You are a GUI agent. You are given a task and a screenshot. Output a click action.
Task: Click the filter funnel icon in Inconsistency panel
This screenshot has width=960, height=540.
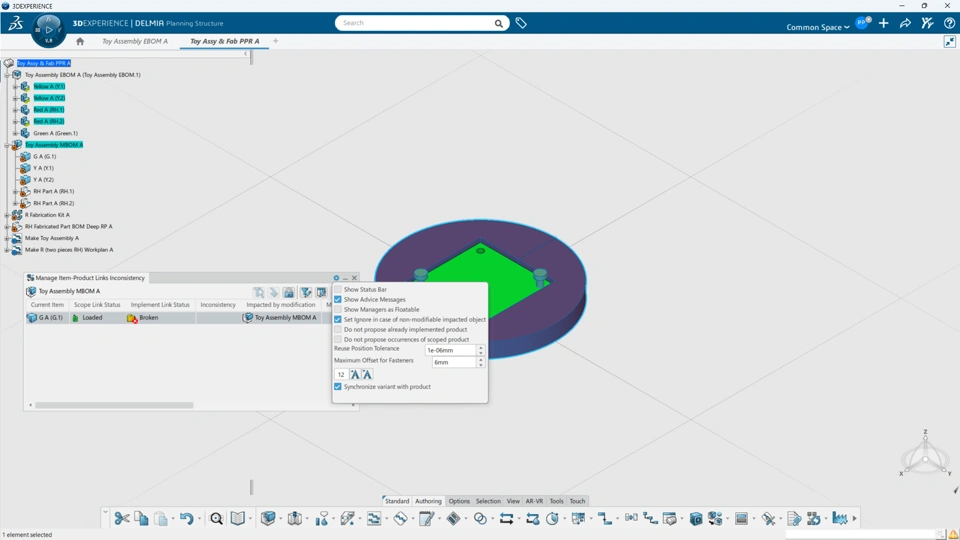[x=306, y=293]
